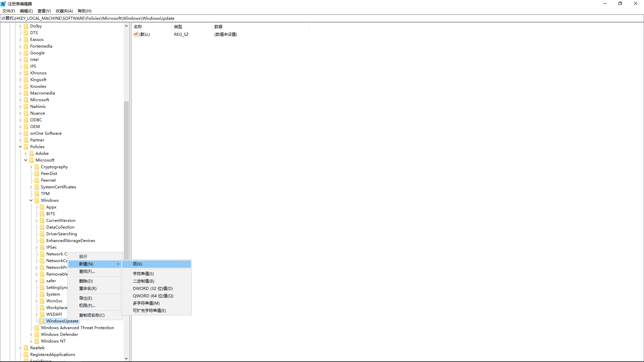Choose 字符串值(S) from the 新建 submenu
This screenshot has width=644, height=362.
click(143, 273)
